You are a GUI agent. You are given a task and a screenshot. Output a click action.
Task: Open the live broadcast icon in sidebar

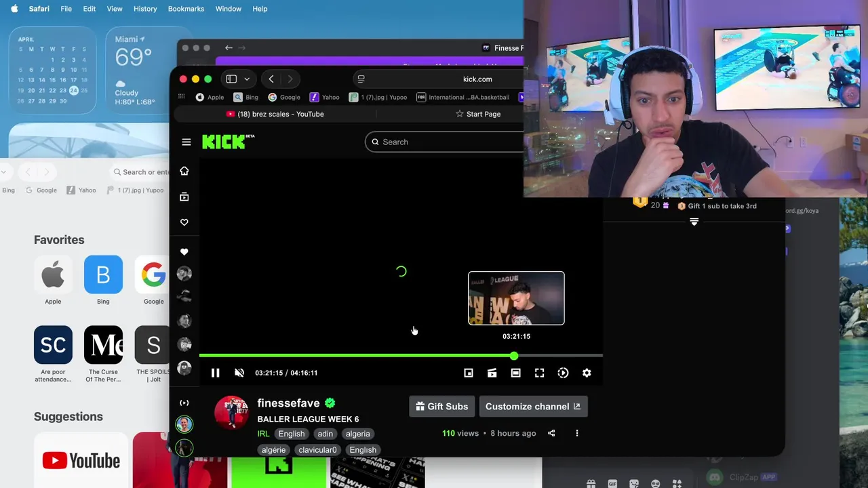point(184,403)
